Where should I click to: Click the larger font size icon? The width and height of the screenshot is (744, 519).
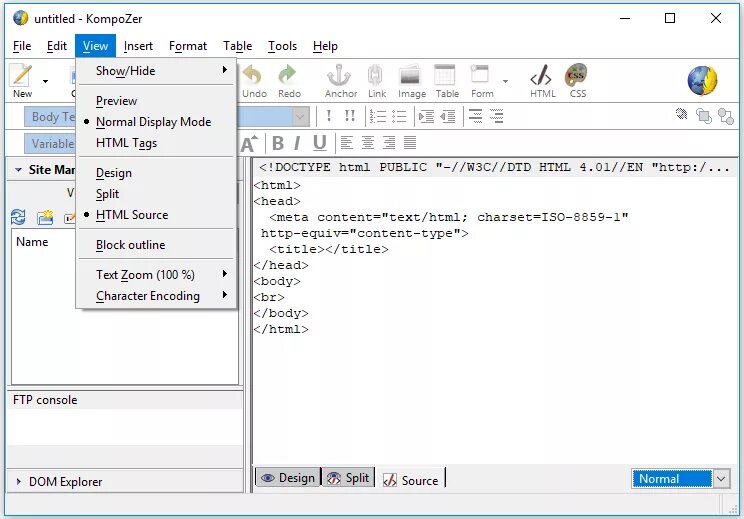[x=249, y=144]
